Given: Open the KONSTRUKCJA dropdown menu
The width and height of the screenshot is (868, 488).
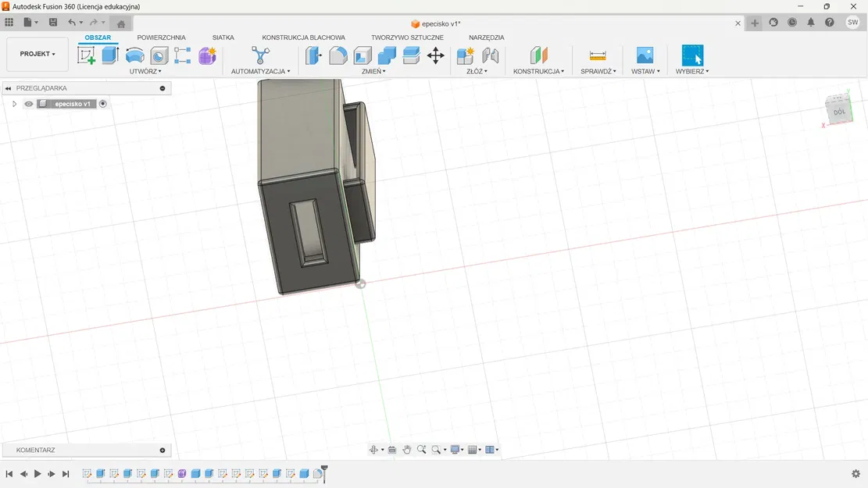Looking at the screenshot, I should (x=538, y=71).
